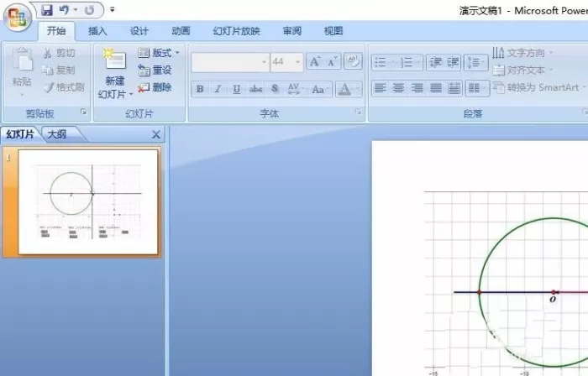The width and height of the screenshot is (588, 376).
Task: Expand the 新建幻灯片 dropdown arrow
Action: 131,94
